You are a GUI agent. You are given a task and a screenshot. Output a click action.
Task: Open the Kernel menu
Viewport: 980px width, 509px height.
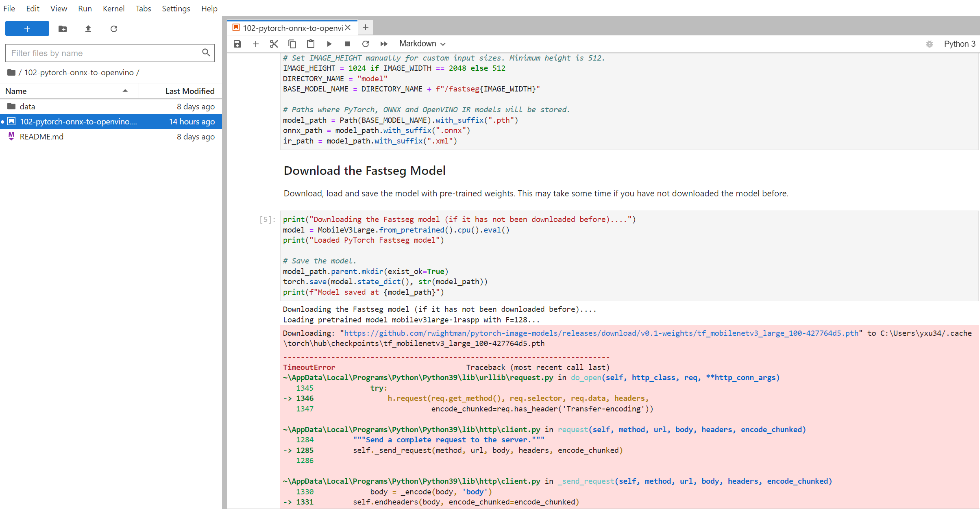(x=113, y=8)
